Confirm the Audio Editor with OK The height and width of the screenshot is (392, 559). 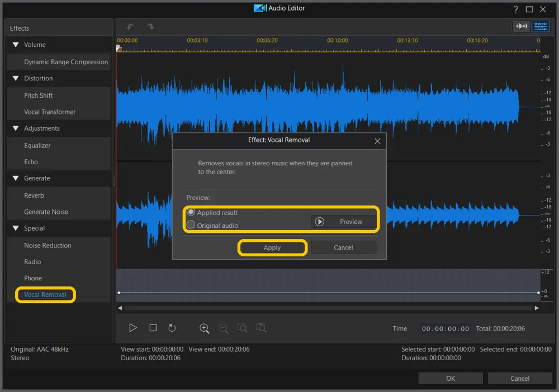(450, 378)
